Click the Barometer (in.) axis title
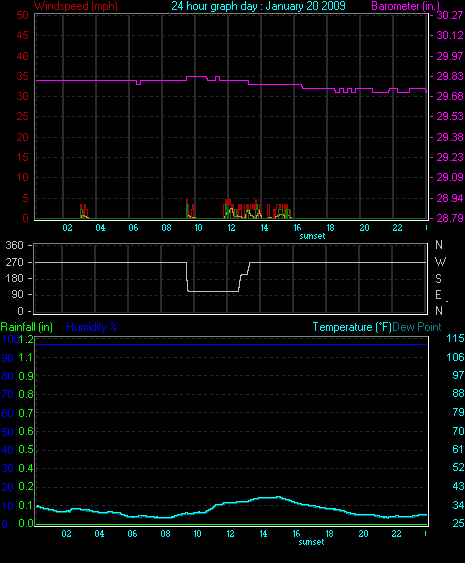This screenshot has height=563, width=465. tap(405, 6)
